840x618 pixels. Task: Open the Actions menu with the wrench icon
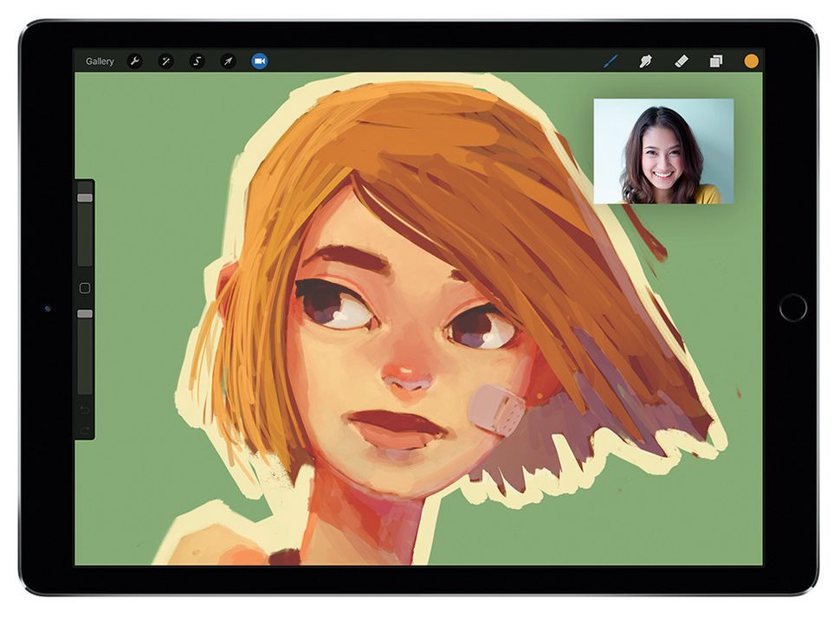click(134, 61)
